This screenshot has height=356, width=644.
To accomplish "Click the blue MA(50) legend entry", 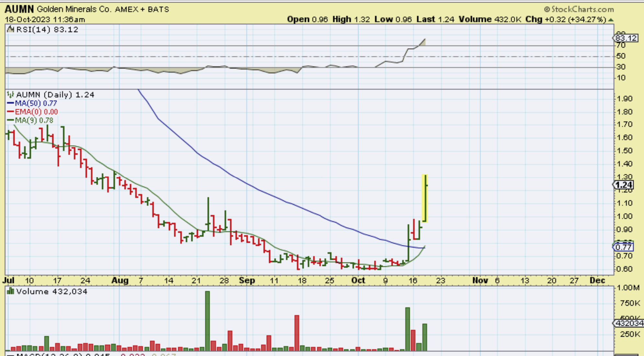I will [x=32, y=103].
